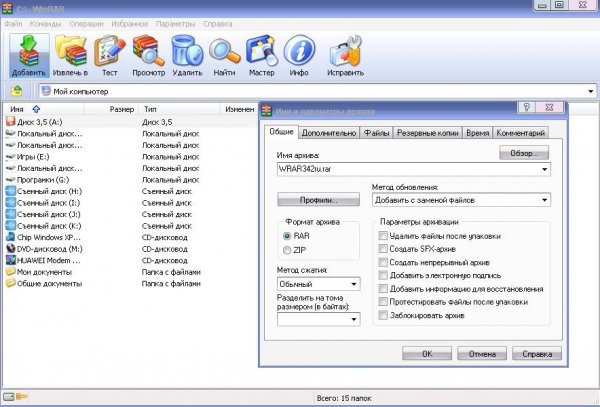
Task: Click the dialog Справка button
Action: click(x=537, y=353)
